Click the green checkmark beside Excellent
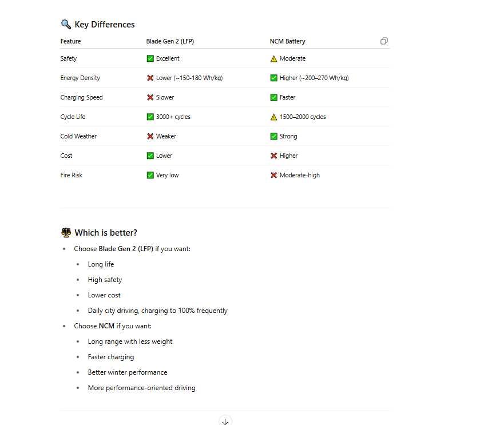The width and height of the screenshot is (504, 425). [150, 58]
